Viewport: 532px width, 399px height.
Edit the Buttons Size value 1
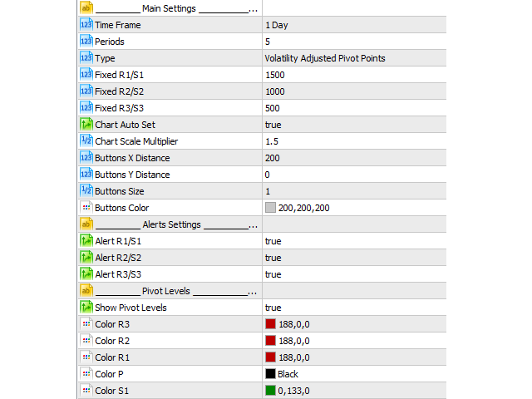pos(268,191)
